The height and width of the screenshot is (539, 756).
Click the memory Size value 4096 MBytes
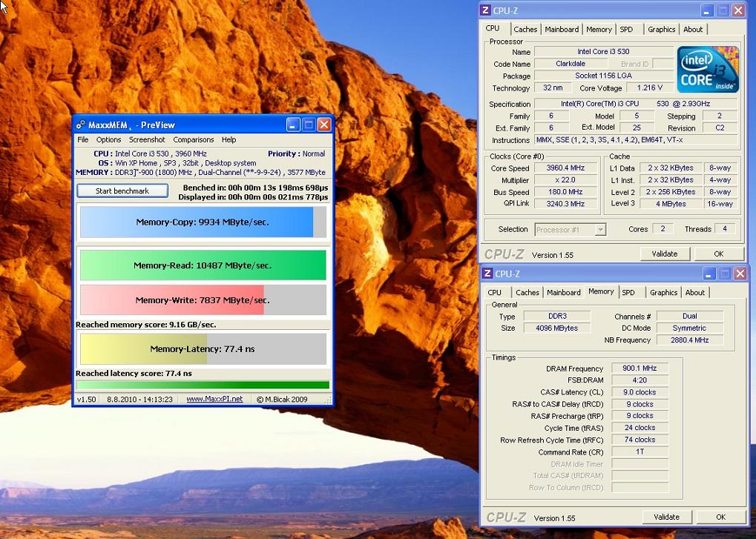(x=557, y=328)
